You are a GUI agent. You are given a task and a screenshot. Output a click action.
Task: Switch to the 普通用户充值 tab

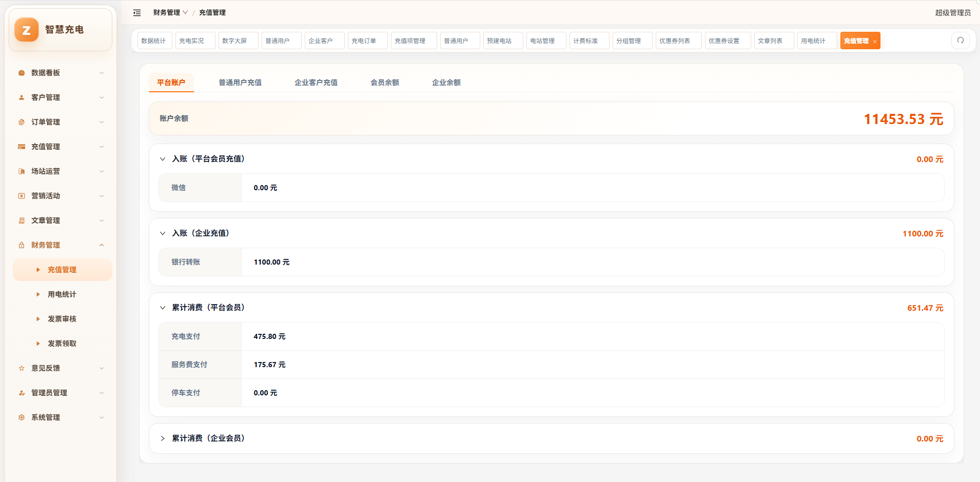click(240, 83)
